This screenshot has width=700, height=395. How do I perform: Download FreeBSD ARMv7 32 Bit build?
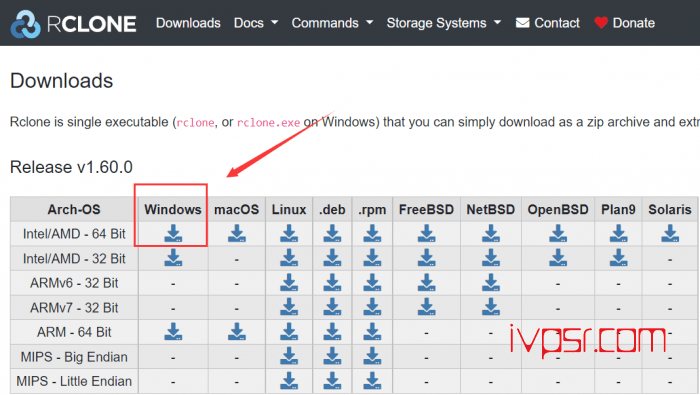point(426,307)
